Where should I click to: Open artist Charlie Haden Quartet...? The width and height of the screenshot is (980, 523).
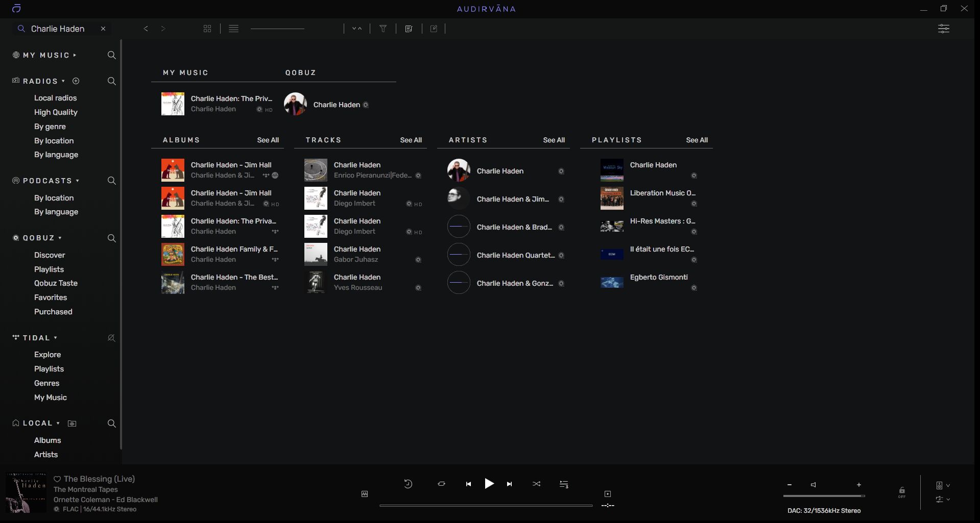(506, 255)
